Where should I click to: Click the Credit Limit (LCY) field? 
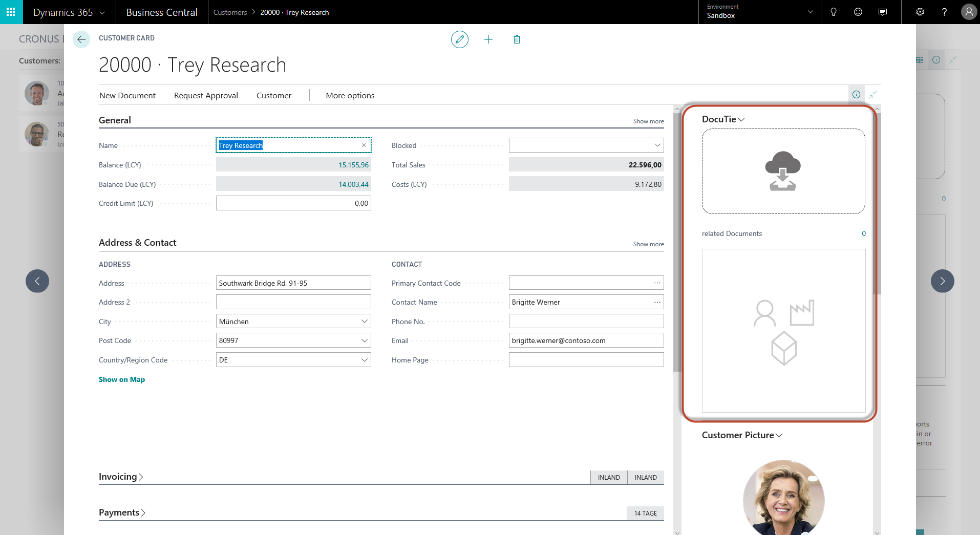tap(293, 203)
